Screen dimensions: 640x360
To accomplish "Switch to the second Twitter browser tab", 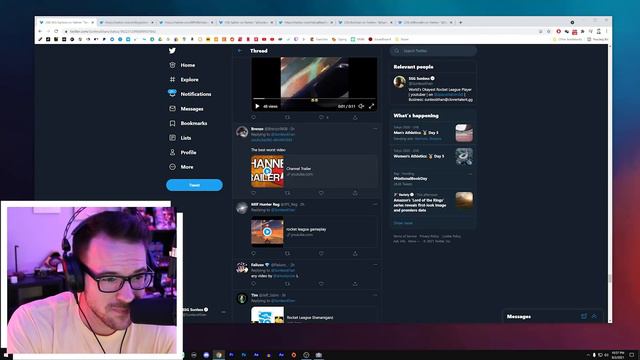I will pyautogui.click(x=127, y=22).
